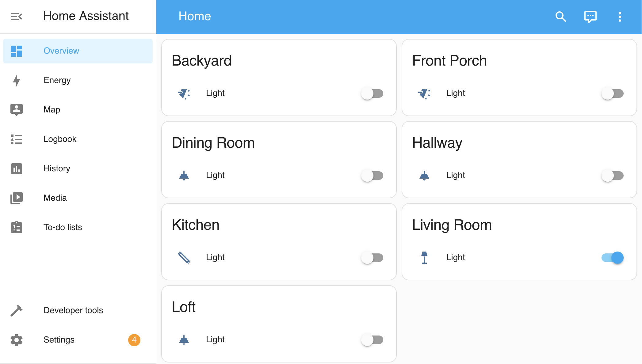Select the Home title in the header

pos(195,16)
